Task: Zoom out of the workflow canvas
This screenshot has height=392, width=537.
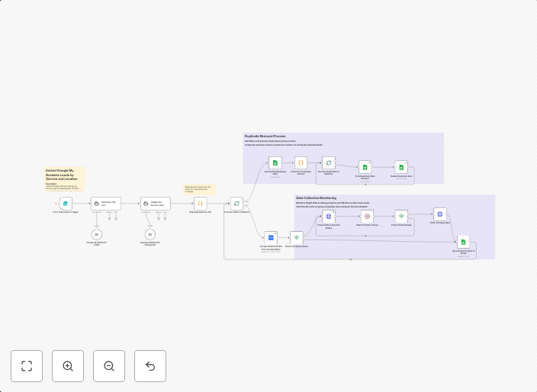Action: point(109,366)
